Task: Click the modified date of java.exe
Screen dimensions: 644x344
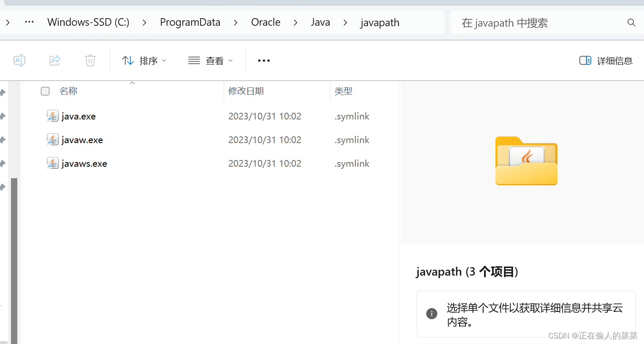Action: [x=265, y=116]
